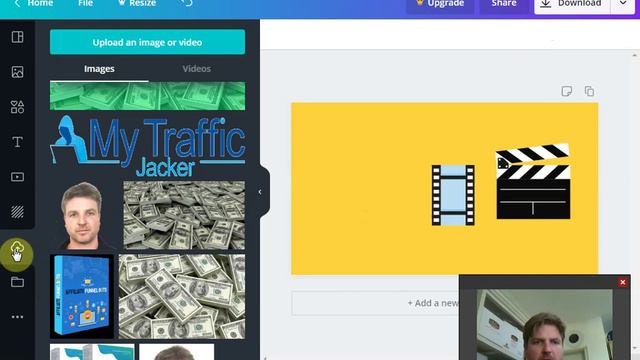The width and height of the screenshot is (640, 360).
Task: Open the Resize menu
Action: point(137,3)
